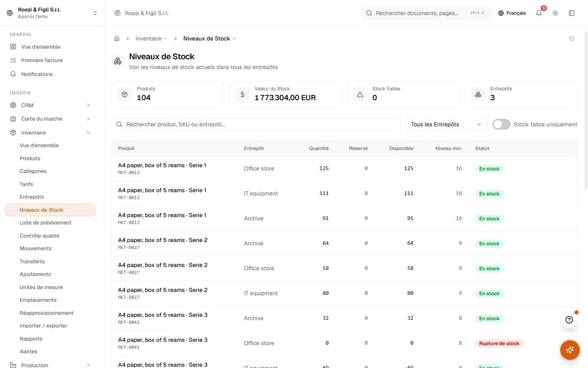Open the Alertes sidebar link
The width and height of the screenshot is (588, 368).
click(29, 351)
